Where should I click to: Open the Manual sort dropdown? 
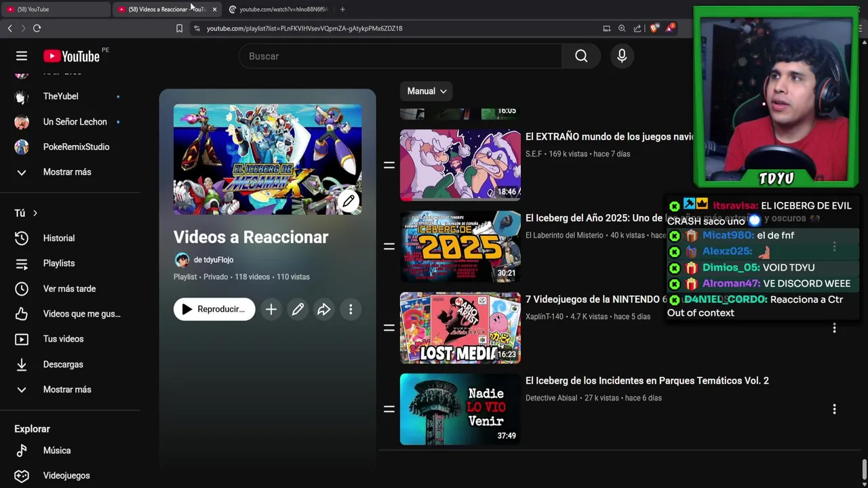coord(427,91)
